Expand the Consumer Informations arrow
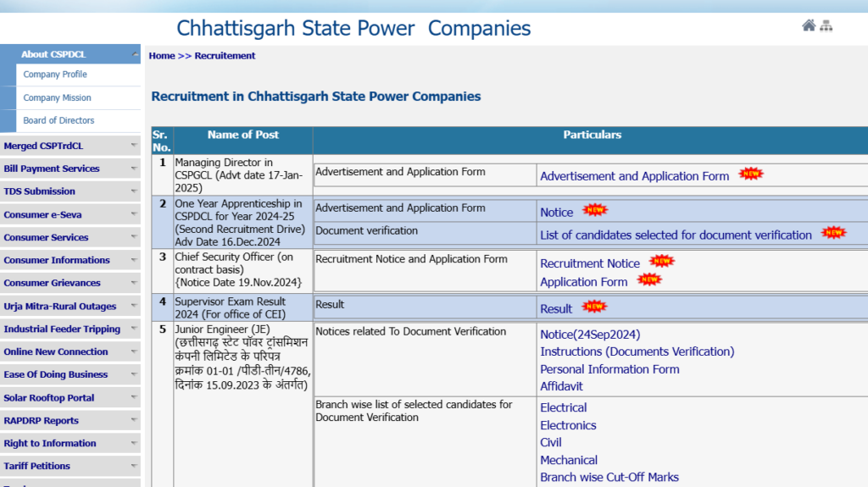Image resolution: width=868 pixels, height=487 pixels. tap(134, 259)
